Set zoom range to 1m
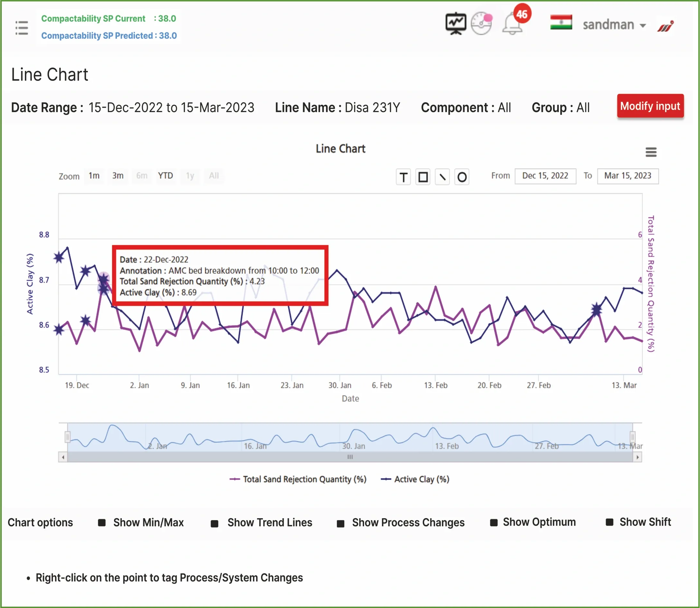This screenshot has height=608, width=700. tap(94, 176)
